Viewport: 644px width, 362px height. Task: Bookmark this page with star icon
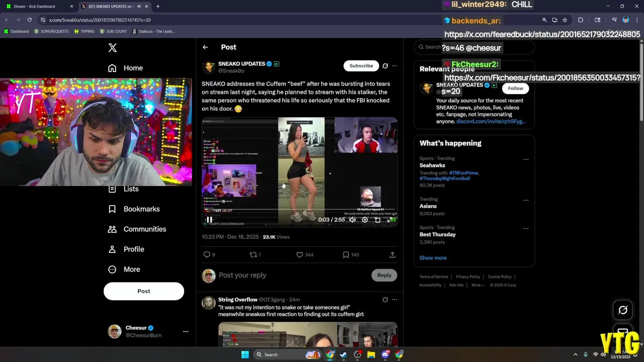point(565,20)
